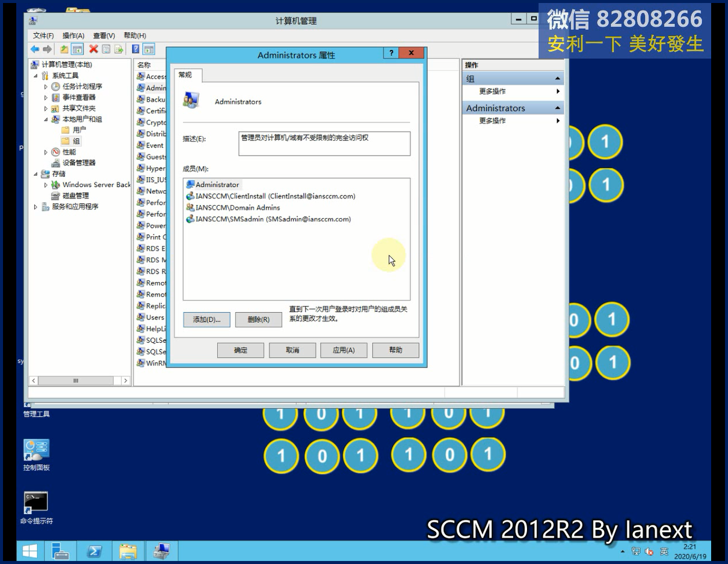Click the red X Delete toolbar icon

93,49
